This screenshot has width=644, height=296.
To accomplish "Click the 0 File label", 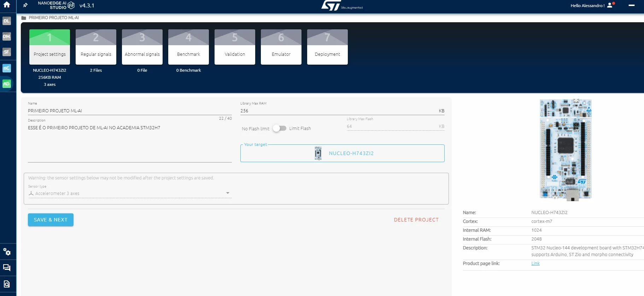I will (142, 70).
